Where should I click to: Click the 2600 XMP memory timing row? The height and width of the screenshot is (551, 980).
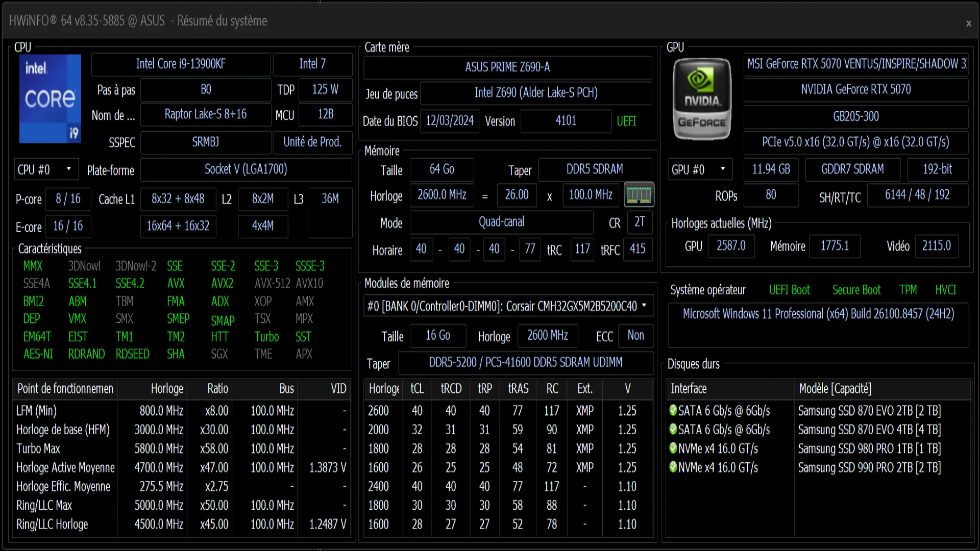click(x=508, y=411)
